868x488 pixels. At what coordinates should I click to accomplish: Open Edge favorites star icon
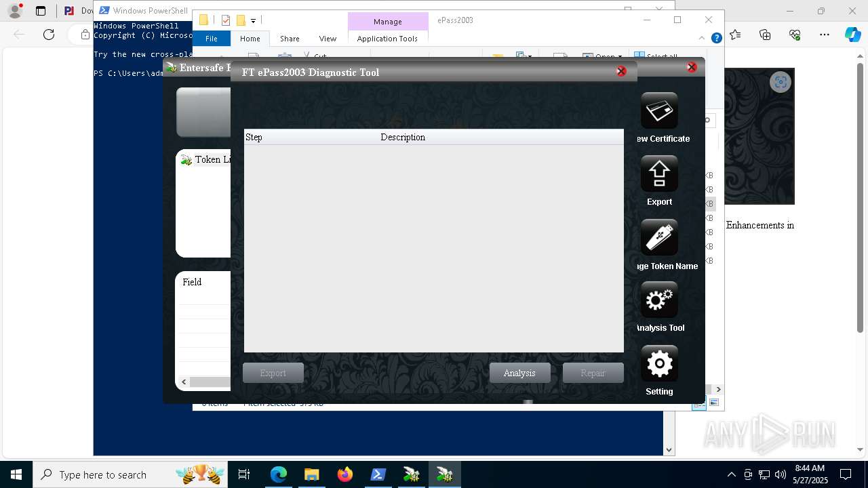point(735,35)
